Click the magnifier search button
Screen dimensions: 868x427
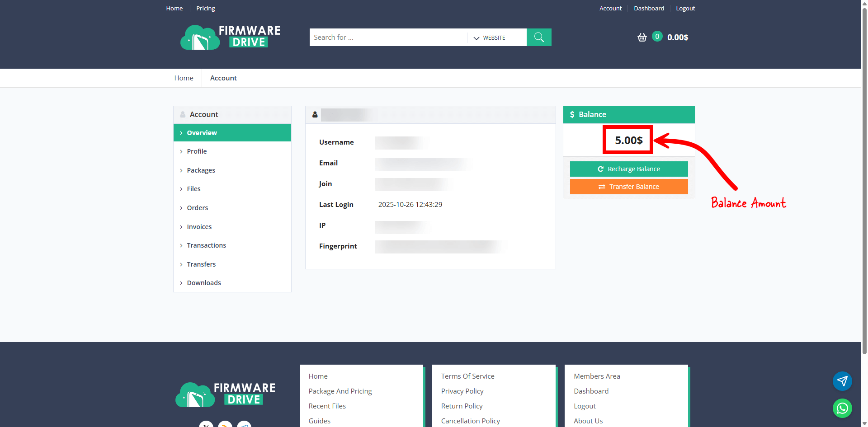coord(539,37)
